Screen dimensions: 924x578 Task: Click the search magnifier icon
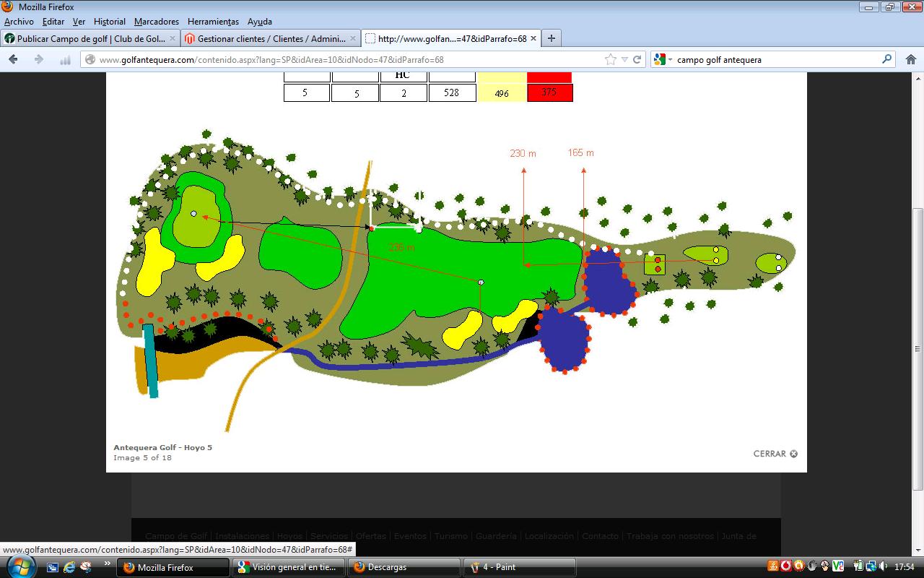[886, 60]
